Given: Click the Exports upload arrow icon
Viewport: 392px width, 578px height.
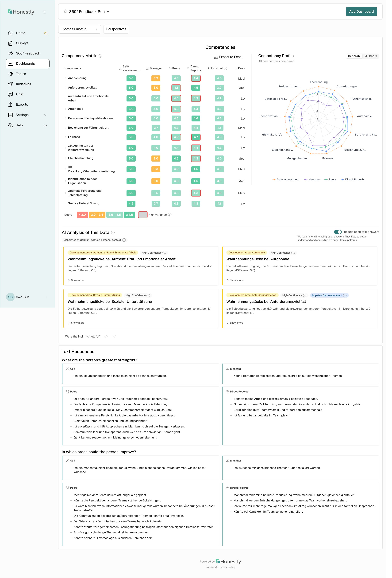Looking at the screenshot, I should coord(10,105).
